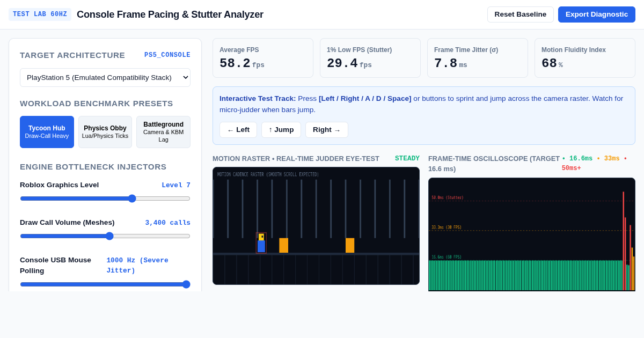Click the motion raster canvas

(x=316, y=226)
